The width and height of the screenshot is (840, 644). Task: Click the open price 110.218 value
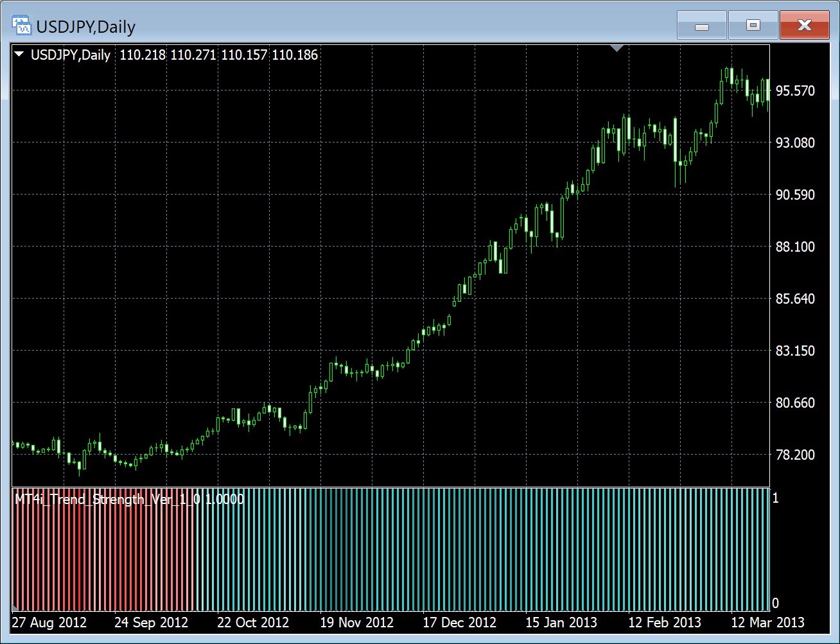[143, 55]
